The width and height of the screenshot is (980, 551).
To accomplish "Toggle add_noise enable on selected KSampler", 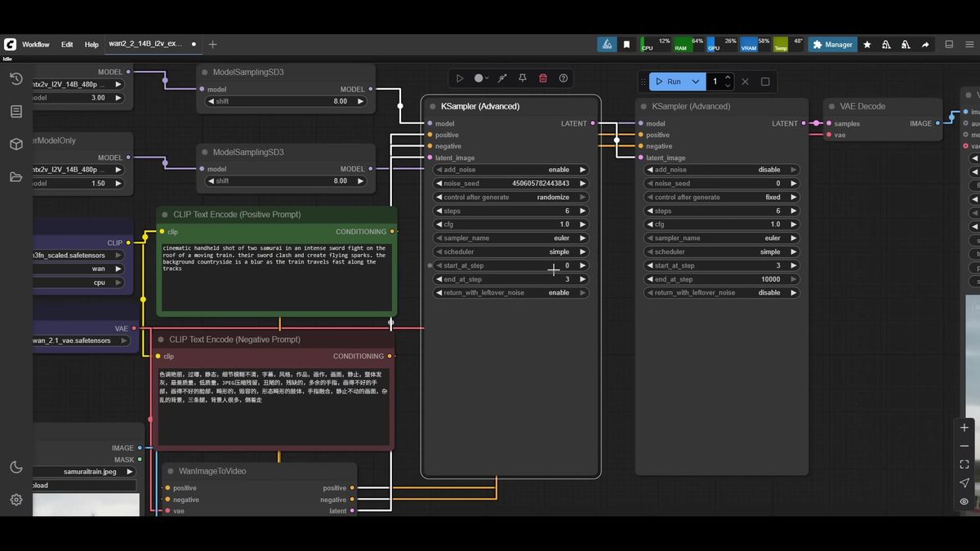I will [x=510, y=170].
